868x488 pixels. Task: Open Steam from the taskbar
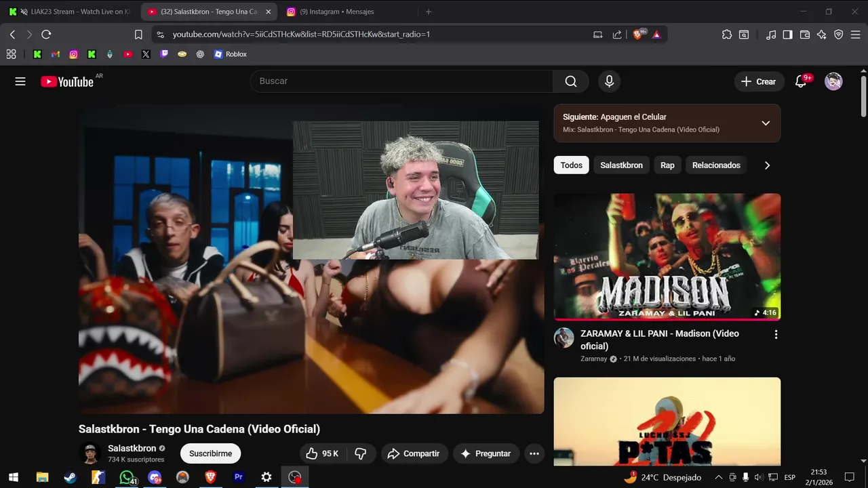tap(70, 477)
